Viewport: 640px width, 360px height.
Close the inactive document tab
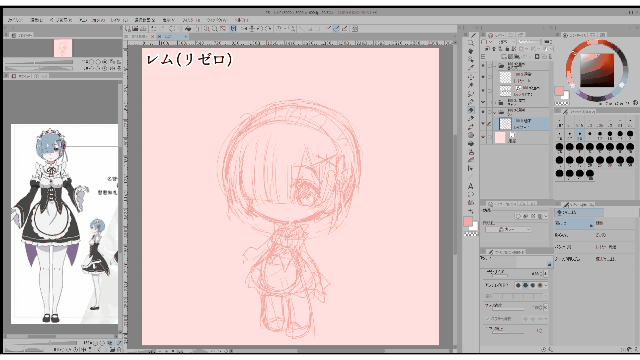[x=153, y=36]
